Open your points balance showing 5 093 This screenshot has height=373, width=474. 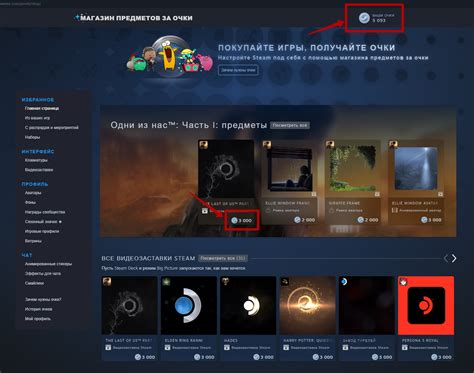pyautogui.click(x=377, y=18)
